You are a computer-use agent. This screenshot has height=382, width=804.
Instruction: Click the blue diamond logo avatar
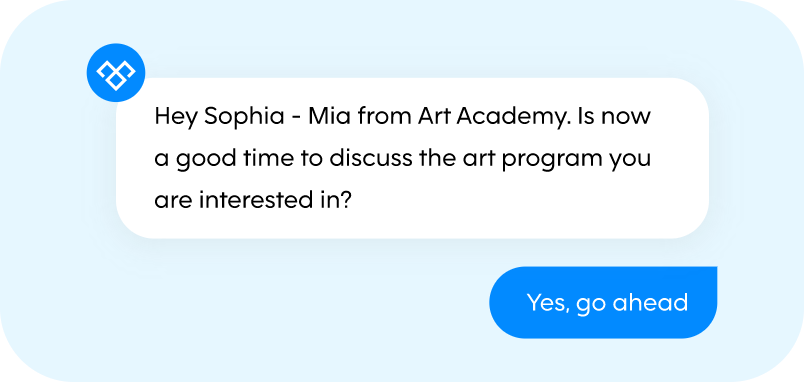click(x=116, y=72)
